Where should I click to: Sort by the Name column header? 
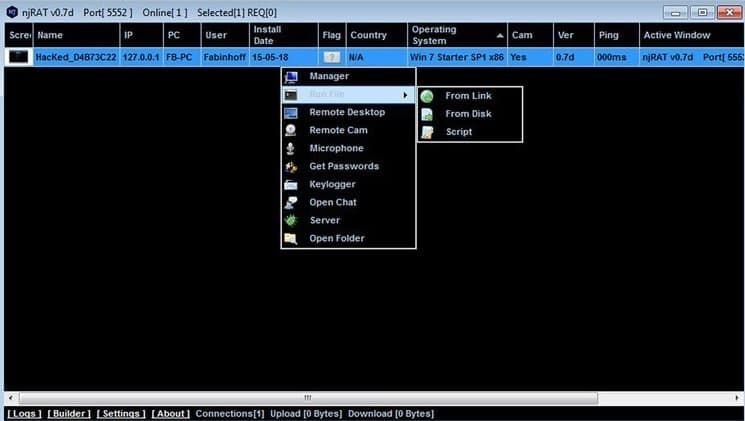[76, 35]
